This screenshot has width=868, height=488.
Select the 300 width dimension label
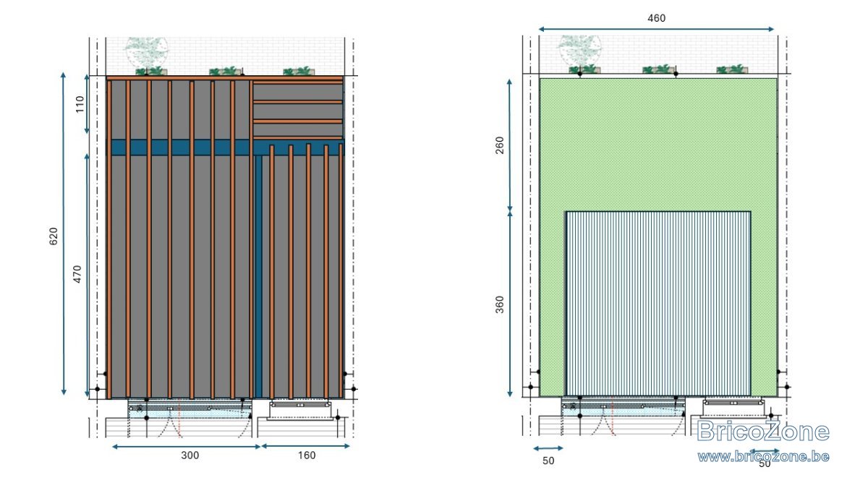point(190,455)
